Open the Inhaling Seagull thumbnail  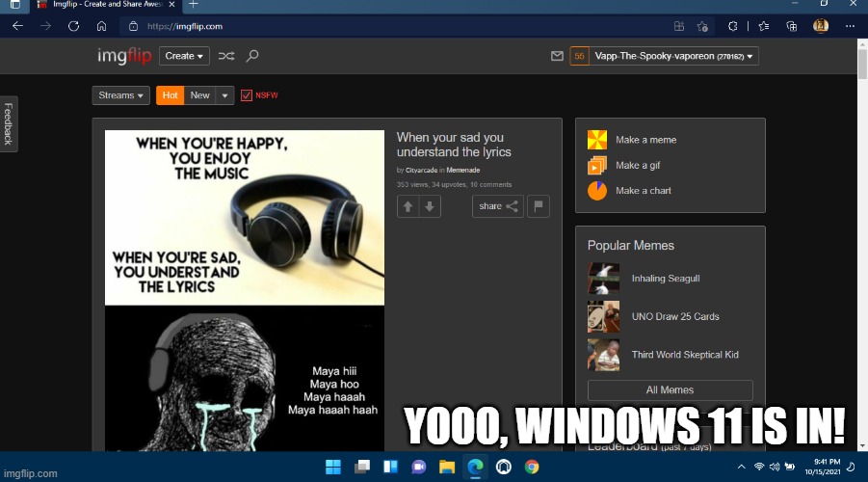[x=603, y=279]
